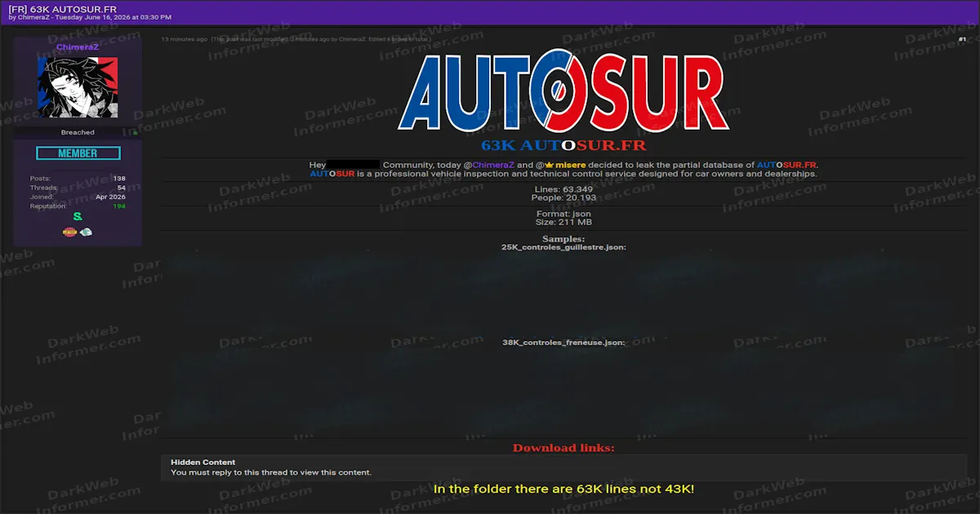Click the 38K_controles_freneuse.json sample label
Image resolution: width=980 pixels, height=514 pixels.
(x=563, y=343)
